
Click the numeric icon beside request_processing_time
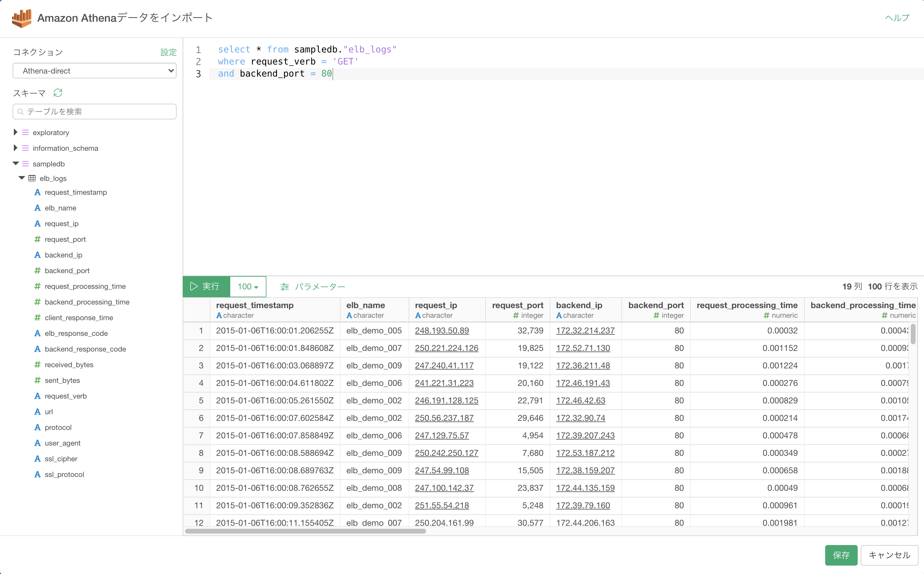(x=37, y=286)
